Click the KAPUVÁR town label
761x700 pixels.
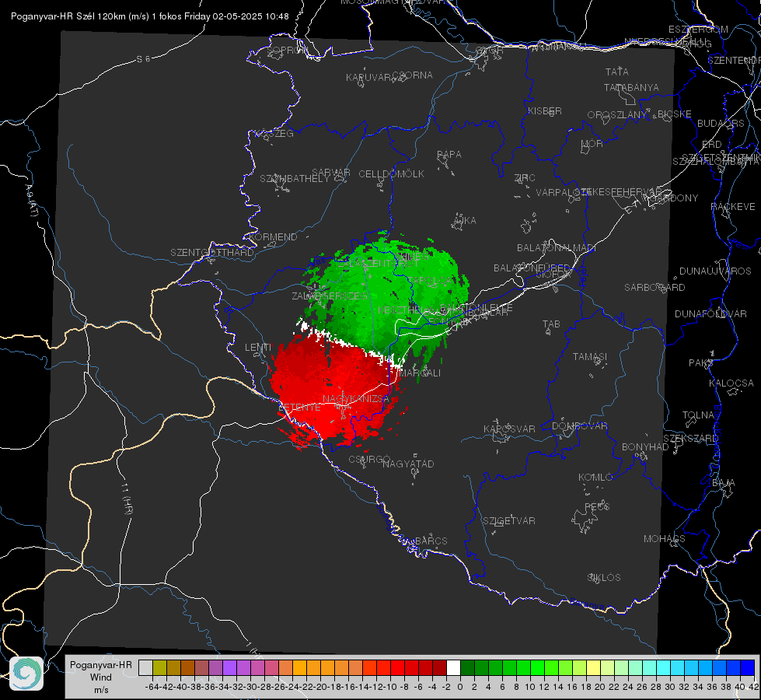click(x=369, y=78)
